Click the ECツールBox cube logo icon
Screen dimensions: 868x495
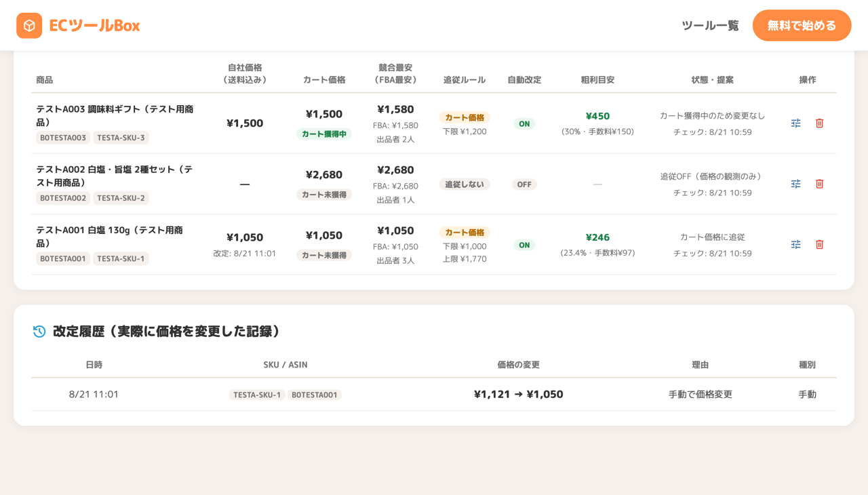29,26
